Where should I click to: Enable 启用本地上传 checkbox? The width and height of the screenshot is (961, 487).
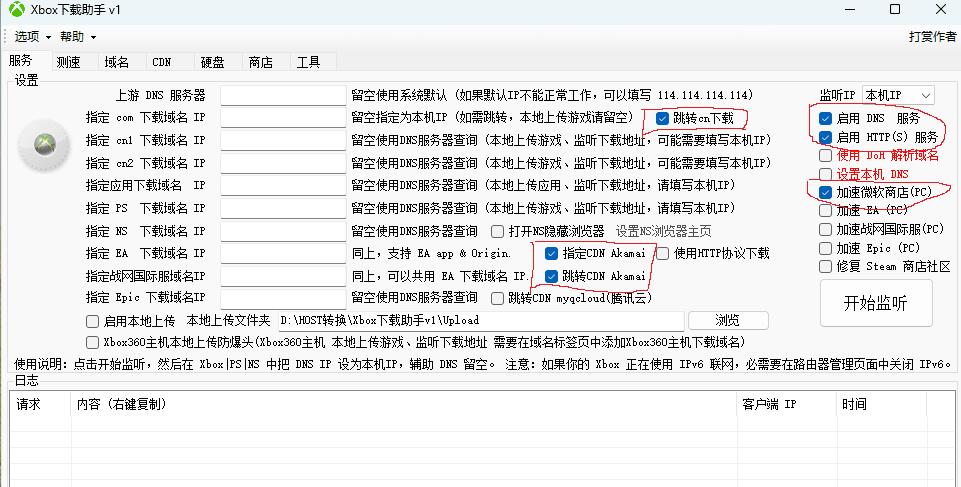(93, 321)
